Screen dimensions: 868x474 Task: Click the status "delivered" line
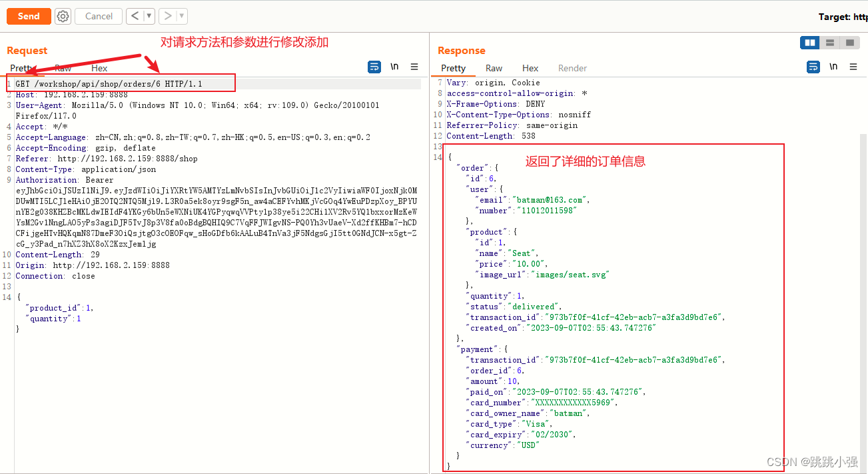(x=514, y=307)
